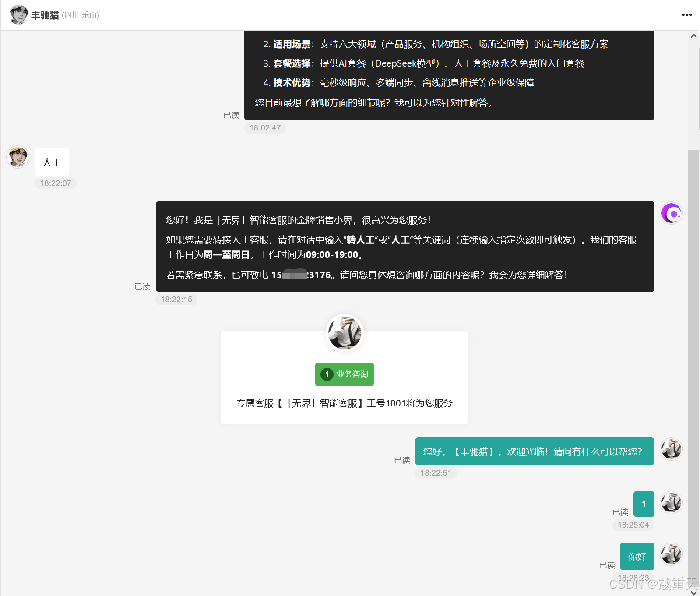The image size is (700, 596).
Task: Click 已读 status beside the 你好 message
Action: [x=607, y=565]
